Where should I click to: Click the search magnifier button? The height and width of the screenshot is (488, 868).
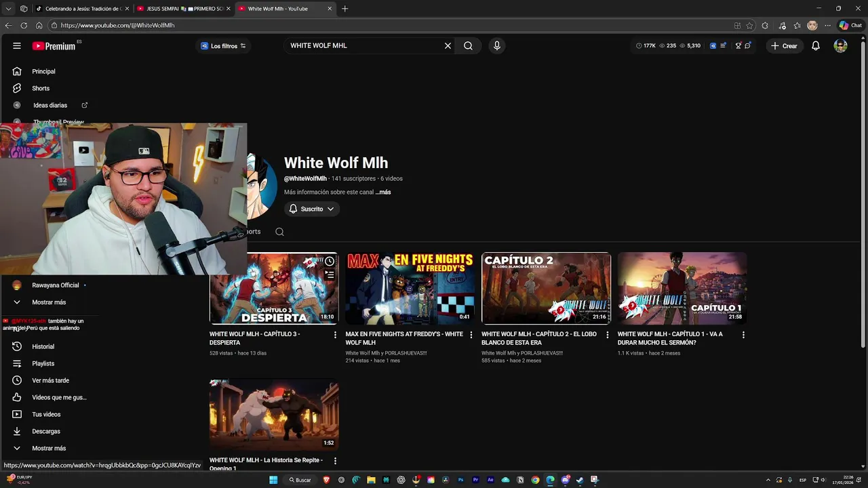[x=468, y=45]
